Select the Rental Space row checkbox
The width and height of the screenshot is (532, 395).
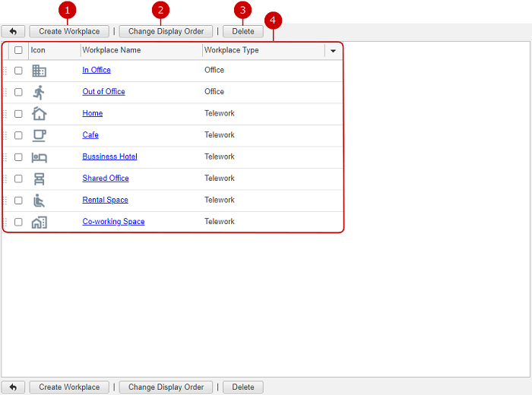point(18,201)
